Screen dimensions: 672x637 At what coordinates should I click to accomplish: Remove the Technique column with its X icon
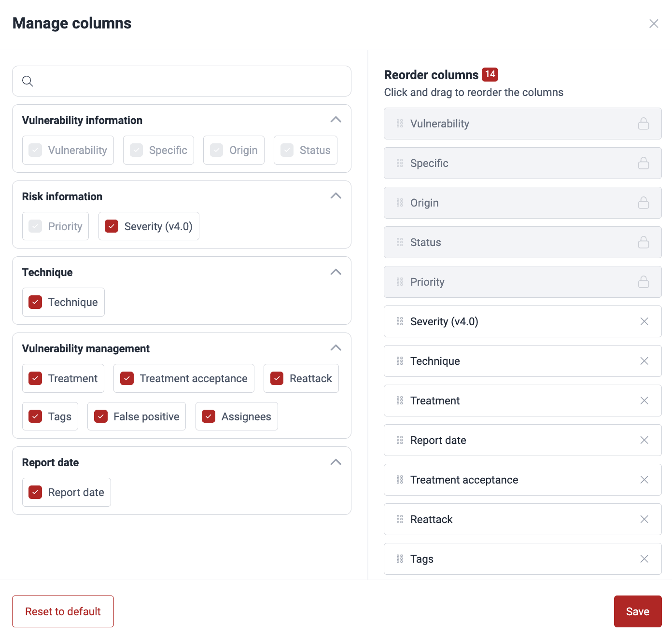coord(644,361)
